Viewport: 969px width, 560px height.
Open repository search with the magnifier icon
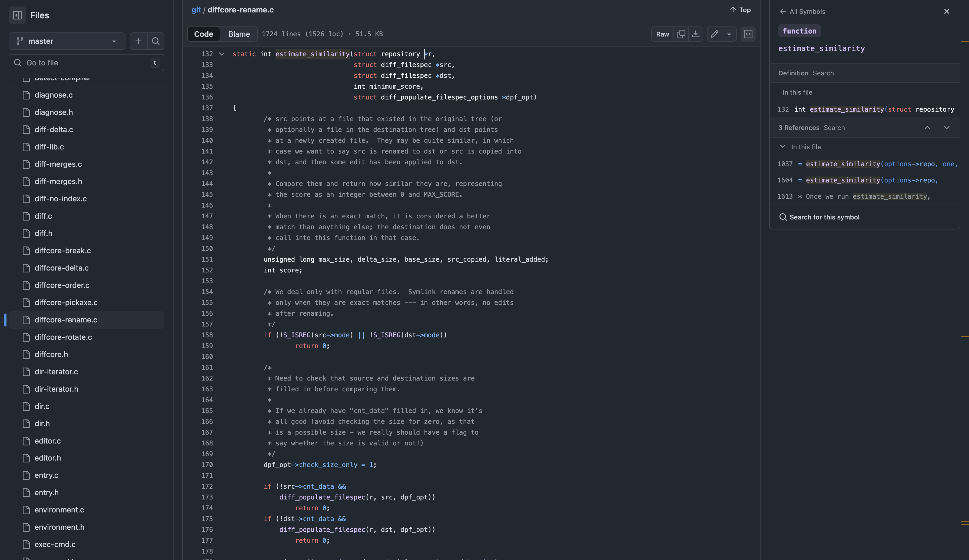tap(156, 41)
